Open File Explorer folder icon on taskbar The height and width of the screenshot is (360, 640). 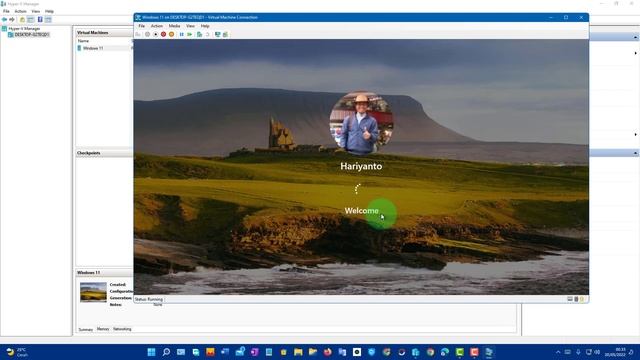298,352
